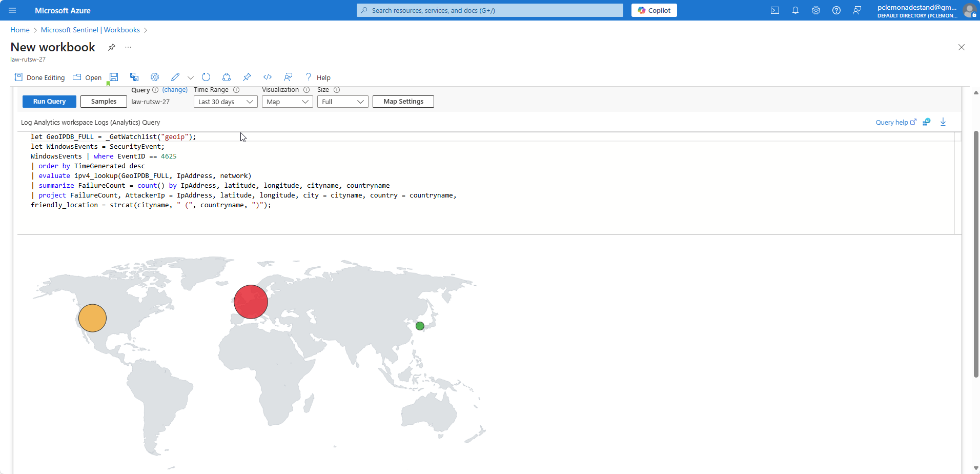Screen dimensions: 980x474
Task: Click the line starting with 'friendly_location'
Action: [151, 205]
